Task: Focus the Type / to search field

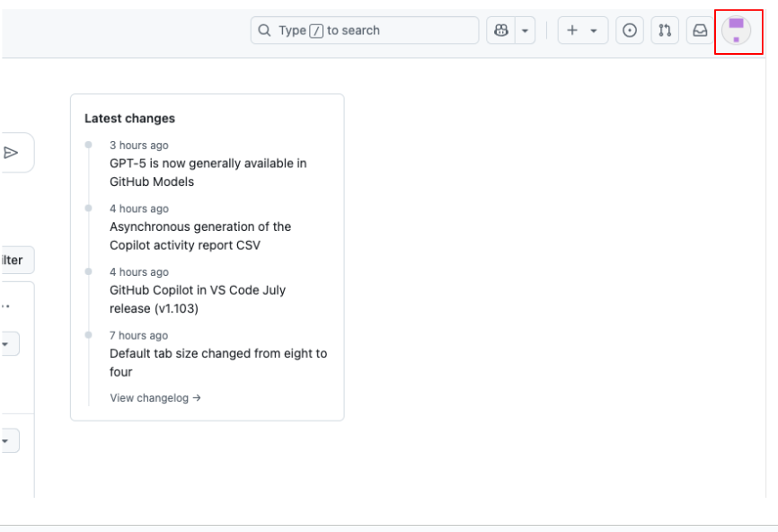Action: [x=365, y=31]
